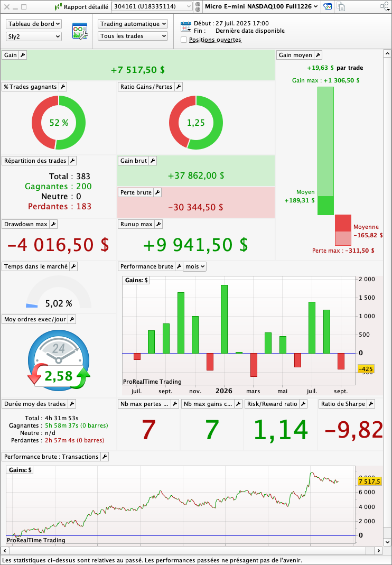The height and width of the screenshot is (565, 392).
Task: Click the vertical scrollbar up arrow
Action: pyautogui.click(x=387, y=54)
